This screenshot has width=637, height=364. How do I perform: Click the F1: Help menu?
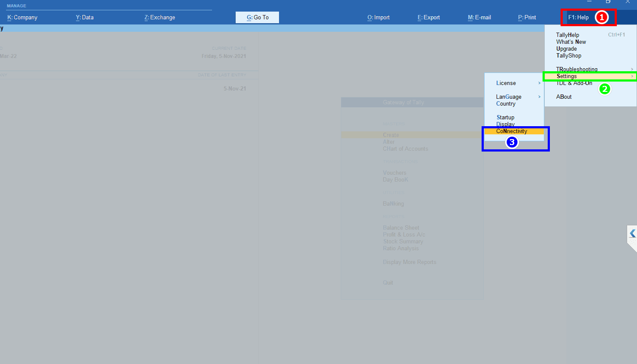pos(578,18)
